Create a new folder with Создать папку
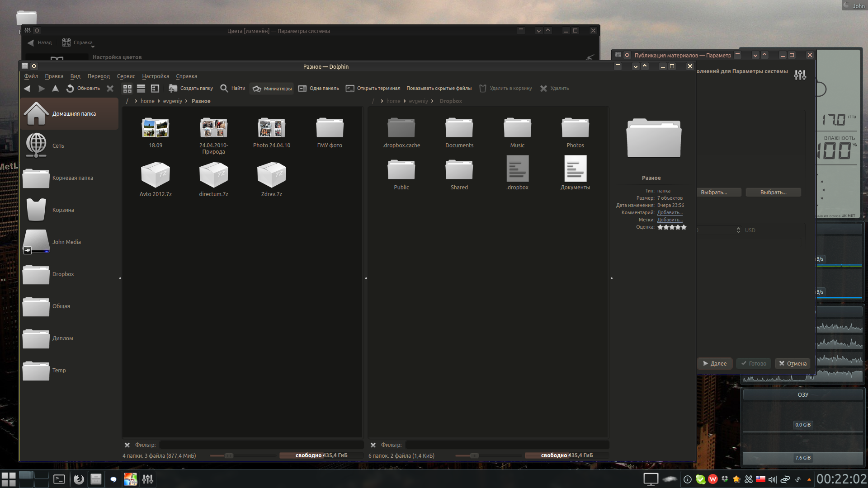Screen dimensions: 868x488 [191, 89]
